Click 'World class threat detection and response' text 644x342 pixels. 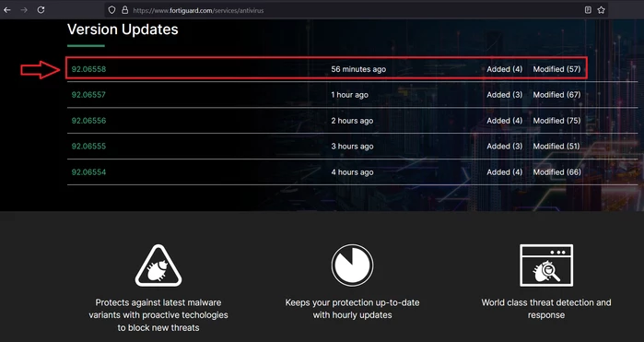tap(546, 309)
